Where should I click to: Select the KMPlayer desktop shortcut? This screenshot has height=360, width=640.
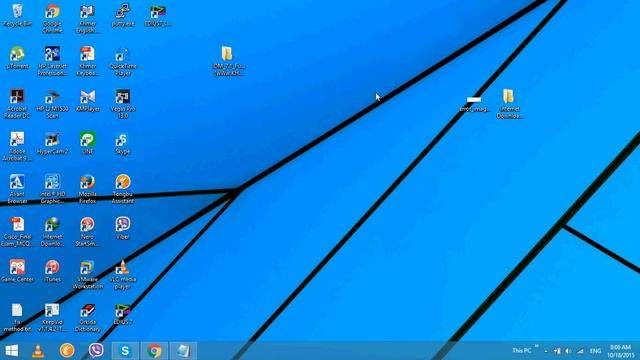pos(87,100)
